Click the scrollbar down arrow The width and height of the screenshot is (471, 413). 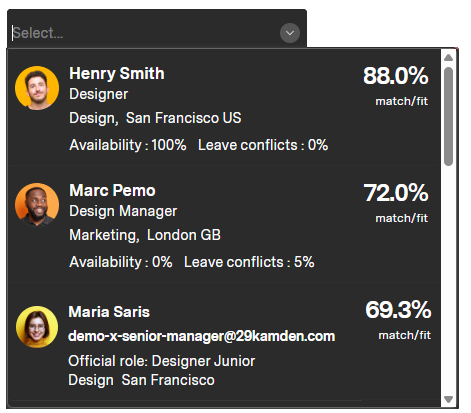pyautogui.click(x=448, y=399)
